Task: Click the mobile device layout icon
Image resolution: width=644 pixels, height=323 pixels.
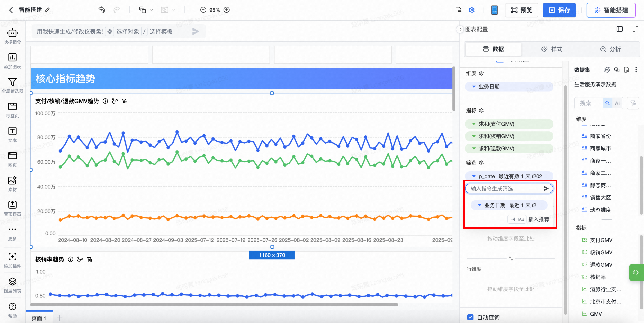Action: pyautogui.click(x=494, y=10)
